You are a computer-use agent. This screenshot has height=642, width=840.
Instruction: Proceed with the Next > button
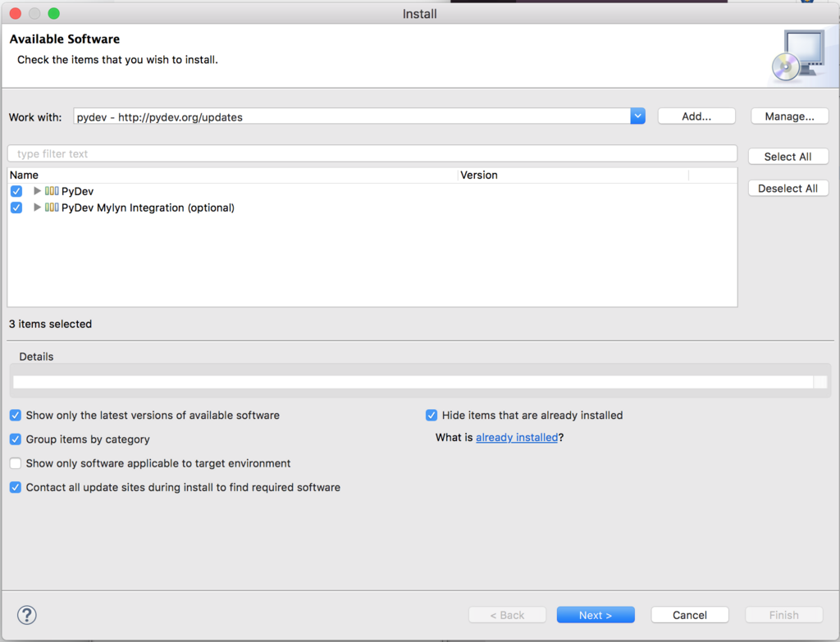[x=596, y=615]
